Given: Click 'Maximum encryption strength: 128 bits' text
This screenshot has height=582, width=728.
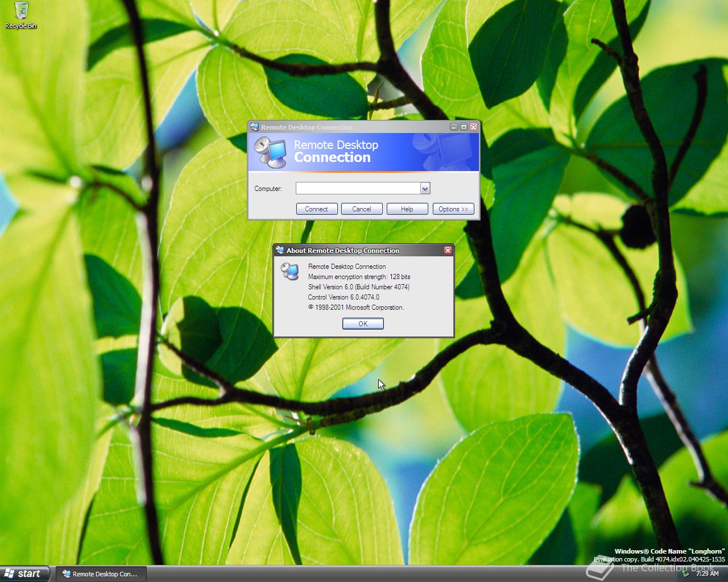Looking at the screenshot, I should click(359, 277).
